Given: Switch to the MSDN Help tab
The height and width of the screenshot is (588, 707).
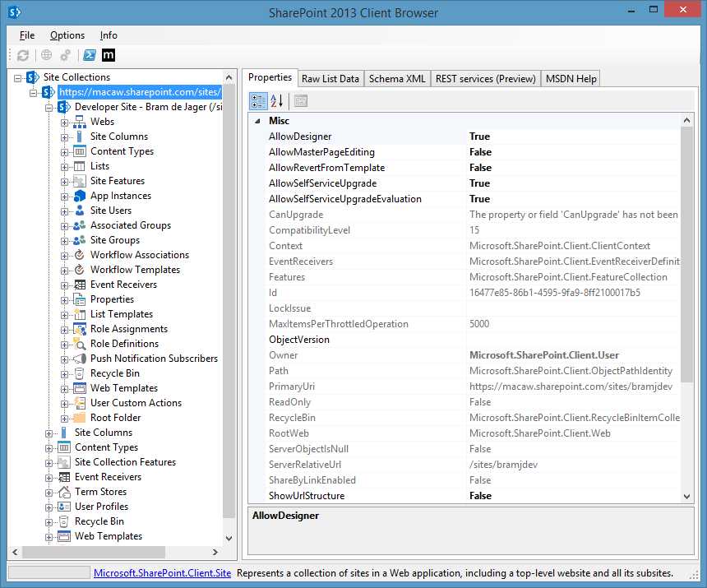Looking at the screenshot, I should [571, 79].
